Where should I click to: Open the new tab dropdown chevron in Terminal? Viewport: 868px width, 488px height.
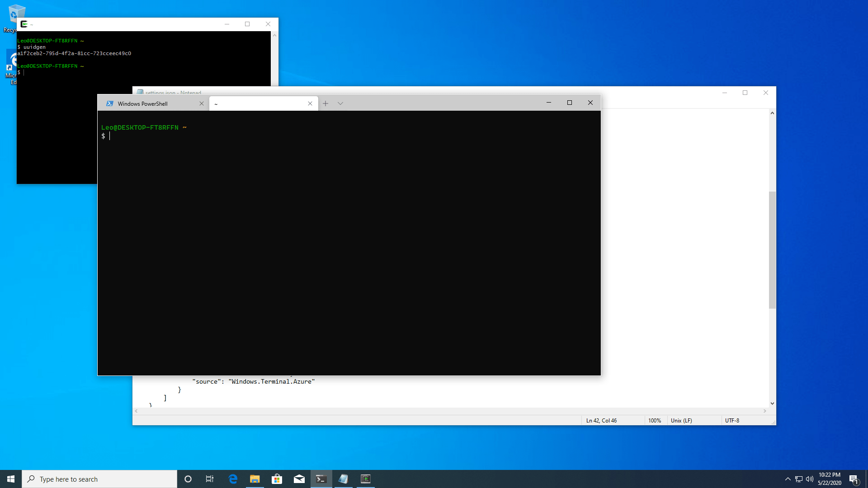click(340, 103)
